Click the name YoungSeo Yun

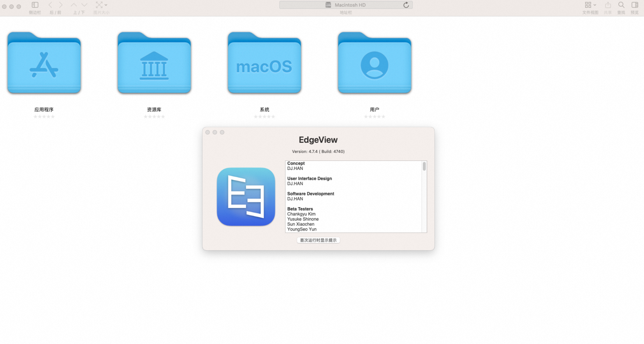pos(302,229)
